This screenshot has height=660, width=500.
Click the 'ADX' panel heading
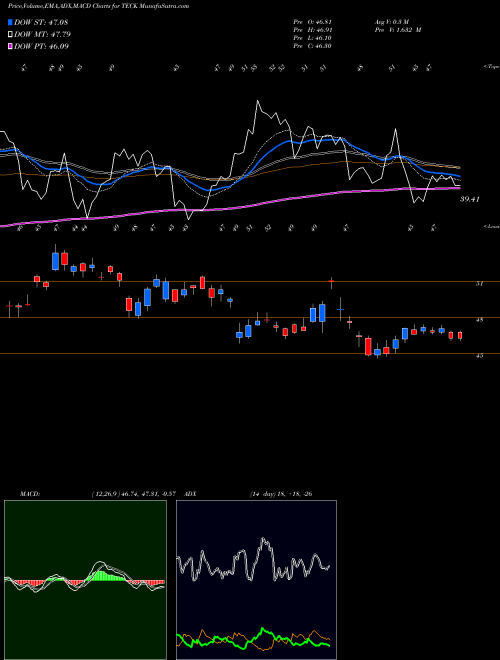tap(191, 494)
